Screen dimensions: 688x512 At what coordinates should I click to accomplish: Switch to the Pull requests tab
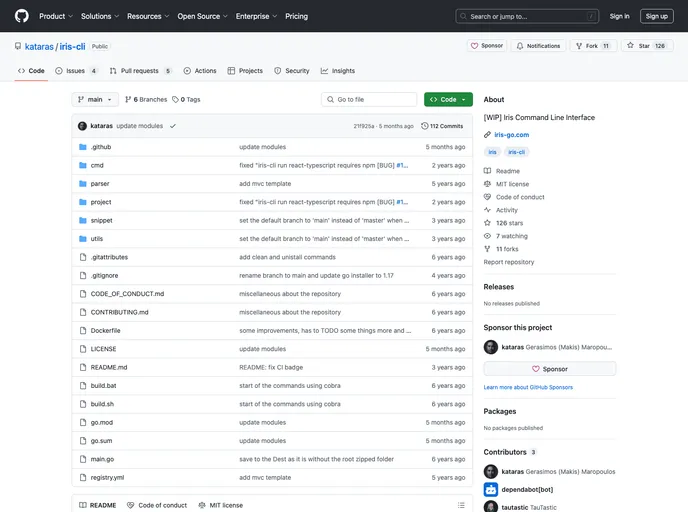coord(140,71)
